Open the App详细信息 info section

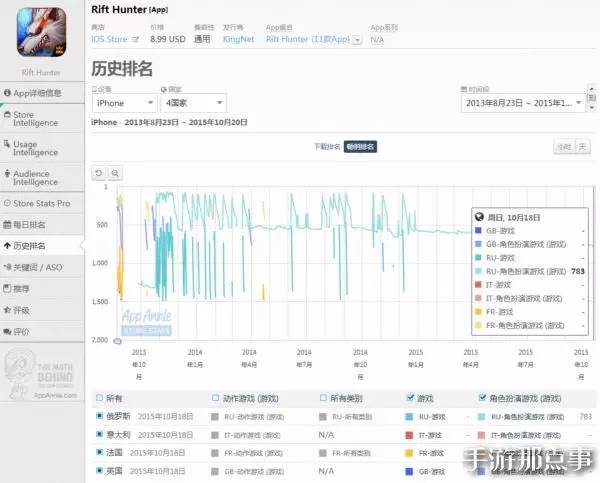pos(42,92)
